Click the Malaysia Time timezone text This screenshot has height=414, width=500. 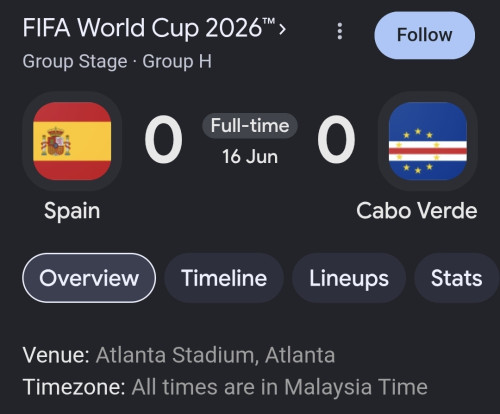coord(356,387)
